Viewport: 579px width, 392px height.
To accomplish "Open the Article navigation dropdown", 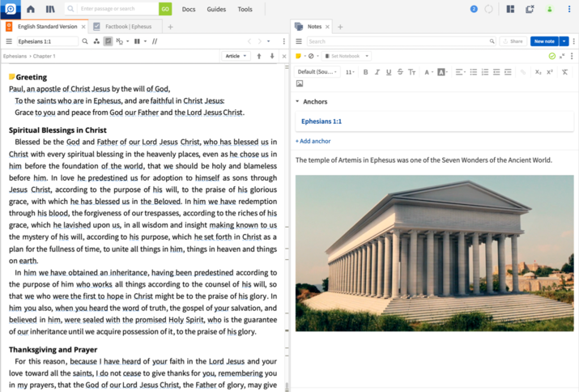I will tap(236, 56).
